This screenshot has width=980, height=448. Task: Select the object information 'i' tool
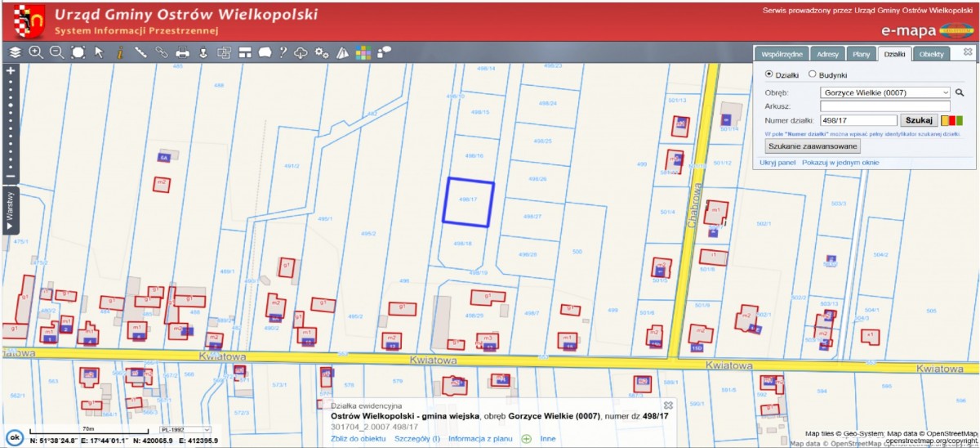119,52
